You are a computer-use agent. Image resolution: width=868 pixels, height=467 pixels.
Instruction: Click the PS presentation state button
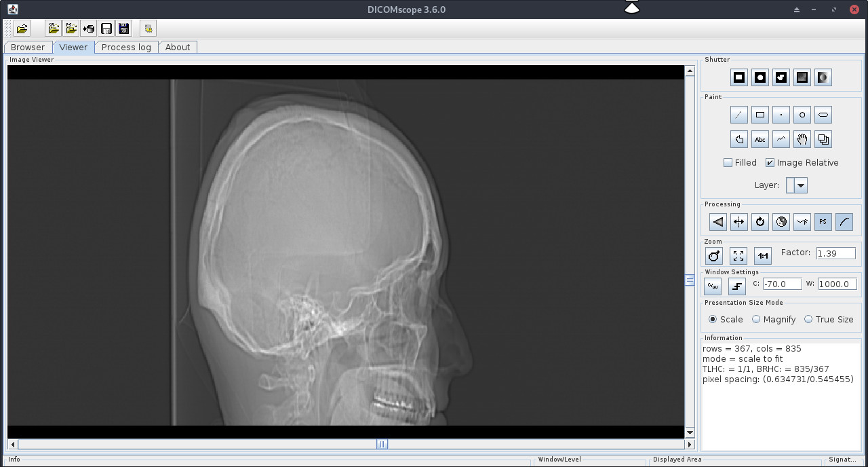point(823,222)
